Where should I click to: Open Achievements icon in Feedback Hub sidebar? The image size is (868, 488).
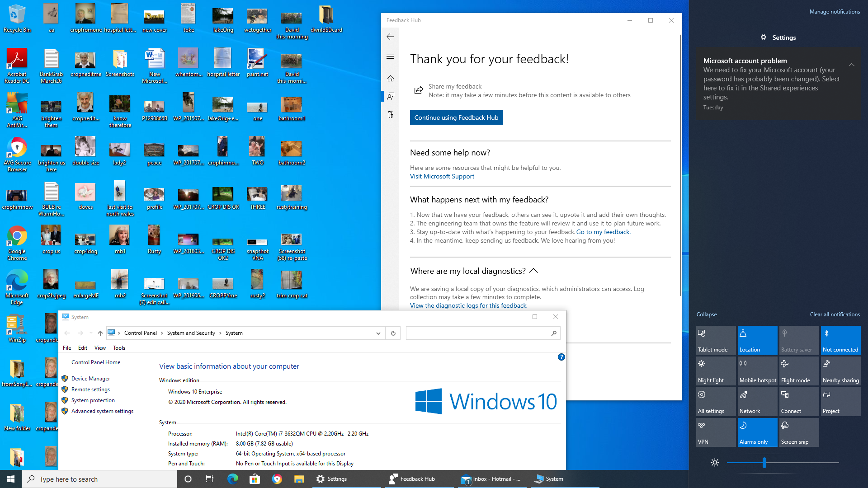pyautogui.click(x=391, y=114)
